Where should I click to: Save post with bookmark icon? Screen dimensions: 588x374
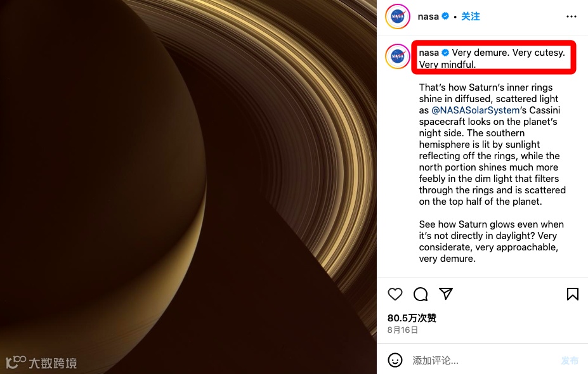coord(572,294)
